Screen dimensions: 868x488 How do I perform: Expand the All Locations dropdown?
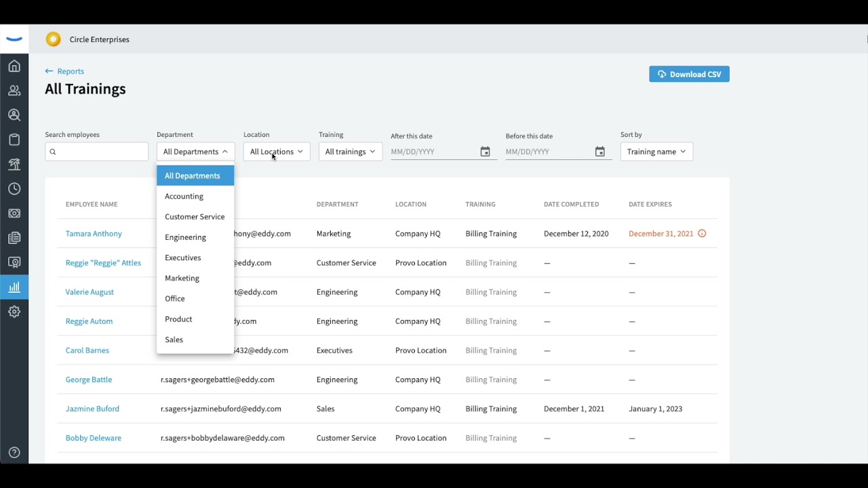[277, 152]
